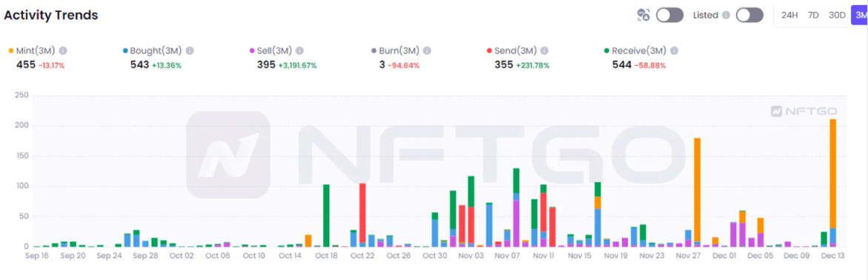The image size is (868, 280).
Task: Toggle the Mint(3M) legend series
Action: point(32,51)
